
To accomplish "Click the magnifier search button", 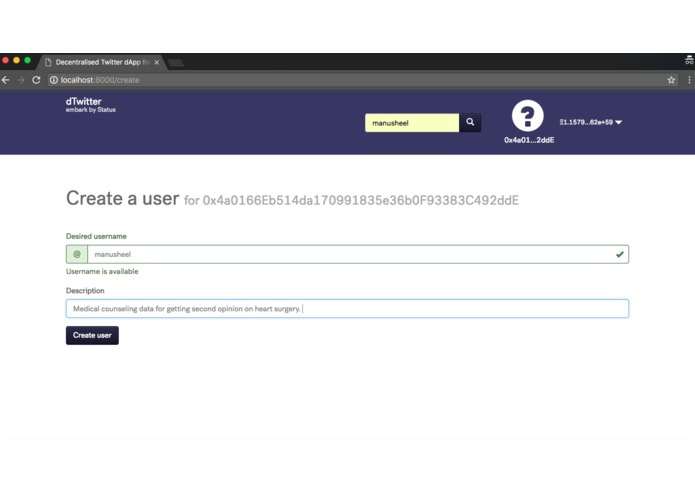I will point(470,123).
